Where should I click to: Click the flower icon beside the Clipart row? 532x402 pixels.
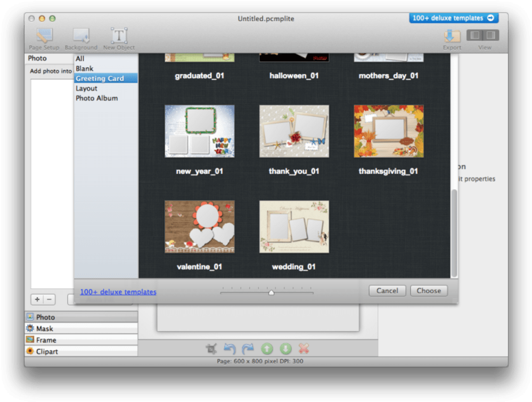point(30,351)
